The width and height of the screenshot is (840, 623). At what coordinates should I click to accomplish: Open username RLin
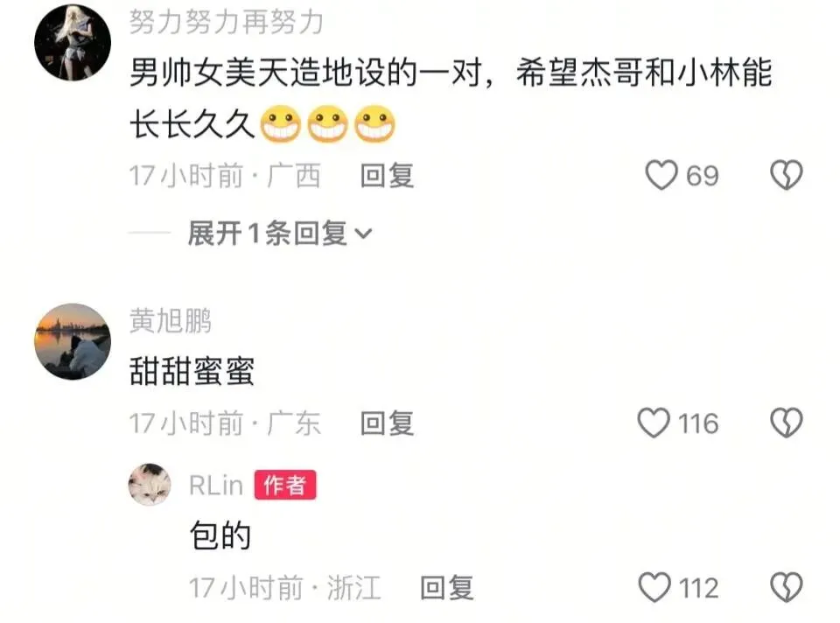216,486
